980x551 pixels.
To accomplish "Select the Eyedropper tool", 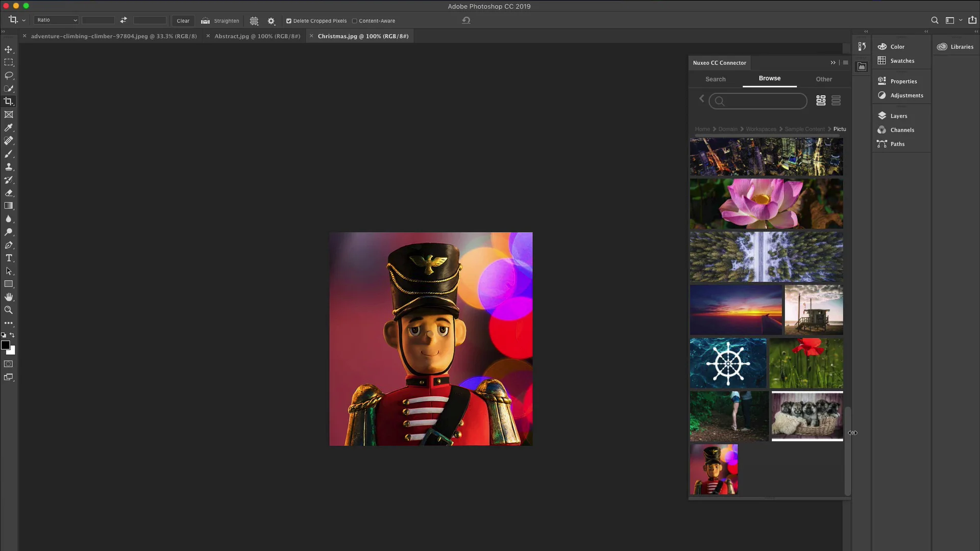I will 9,128.
